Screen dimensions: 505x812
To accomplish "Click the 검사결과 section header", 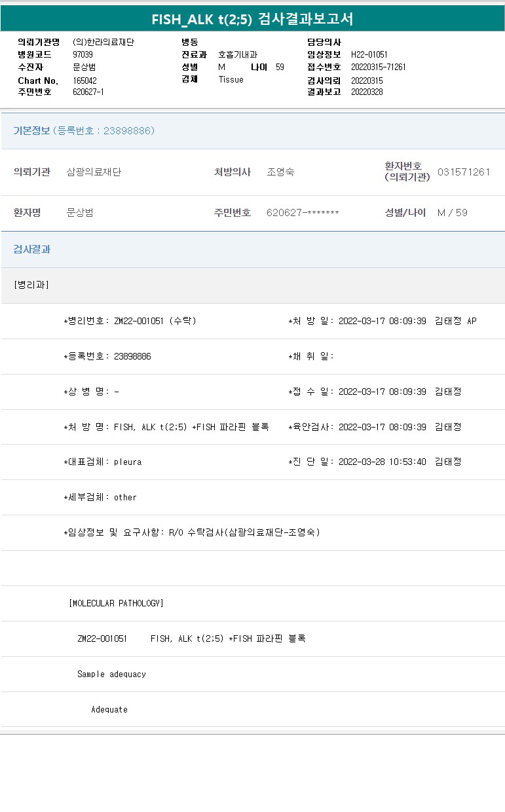I will tap(32, 249).
